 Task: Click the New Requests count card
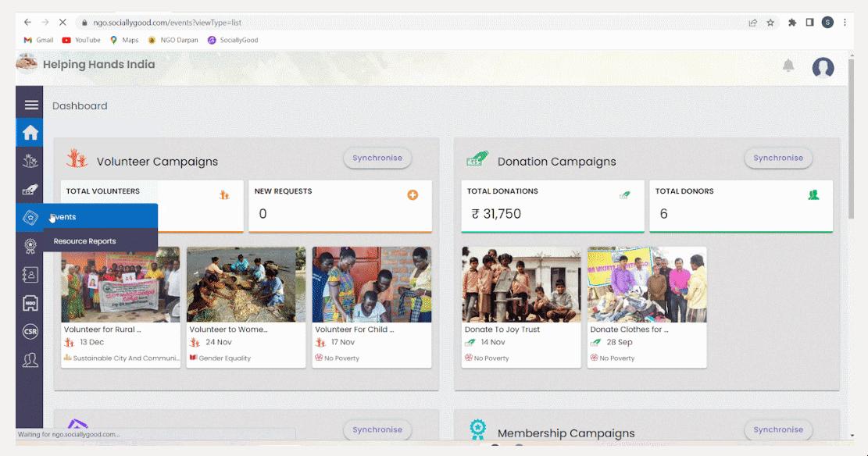[x=341, y=206]
